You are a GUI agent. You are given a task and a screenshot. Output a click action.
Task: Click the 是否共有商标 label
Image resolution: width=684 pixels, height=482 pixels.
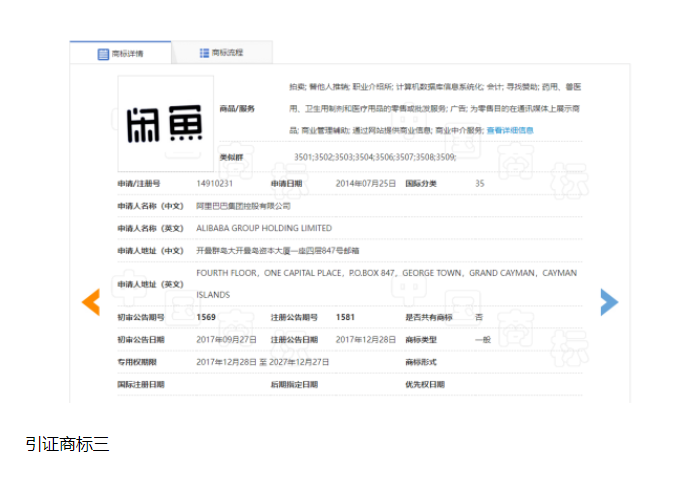[429, 318]
